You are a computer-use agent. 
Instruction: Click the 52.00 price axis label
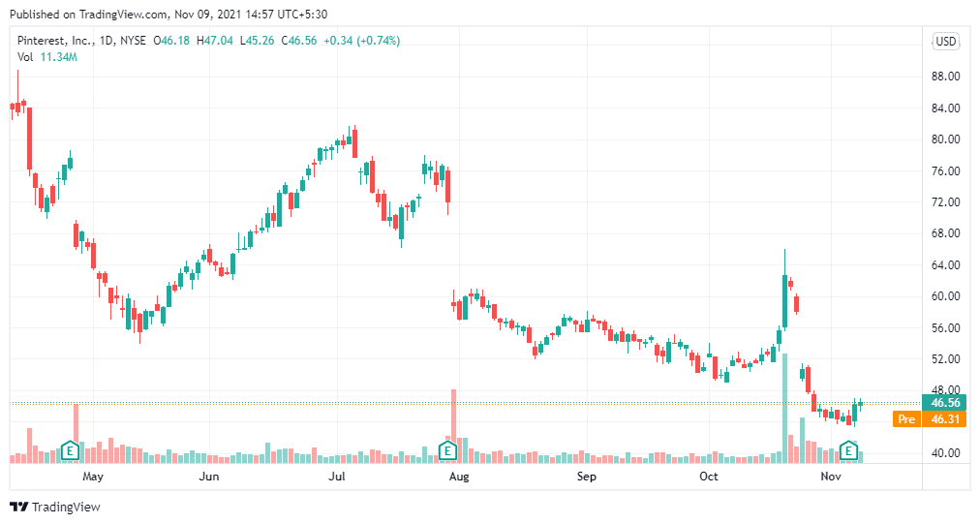[x=945, y=359]
